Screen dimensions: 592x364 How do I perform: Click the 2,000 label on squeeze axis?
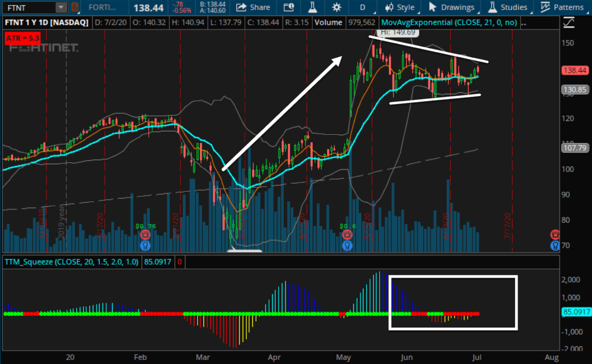(571, 280)
